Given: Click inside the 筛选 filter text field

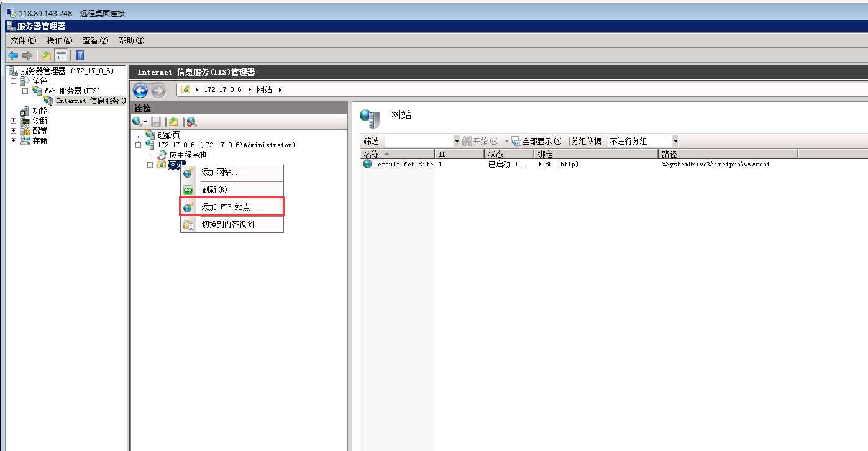Looking at the screenshot, I should [419, 141].
